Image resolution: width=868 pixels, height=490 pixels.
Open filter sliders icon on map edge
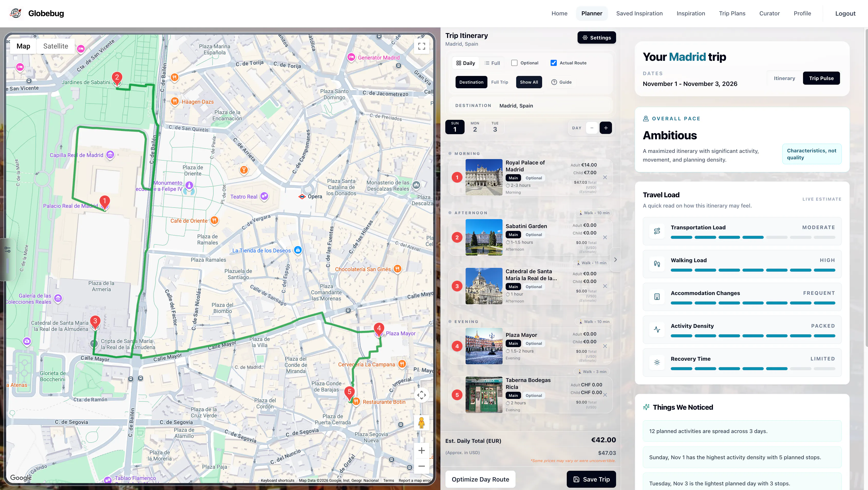pyautogui.click(x=7, y=250)
